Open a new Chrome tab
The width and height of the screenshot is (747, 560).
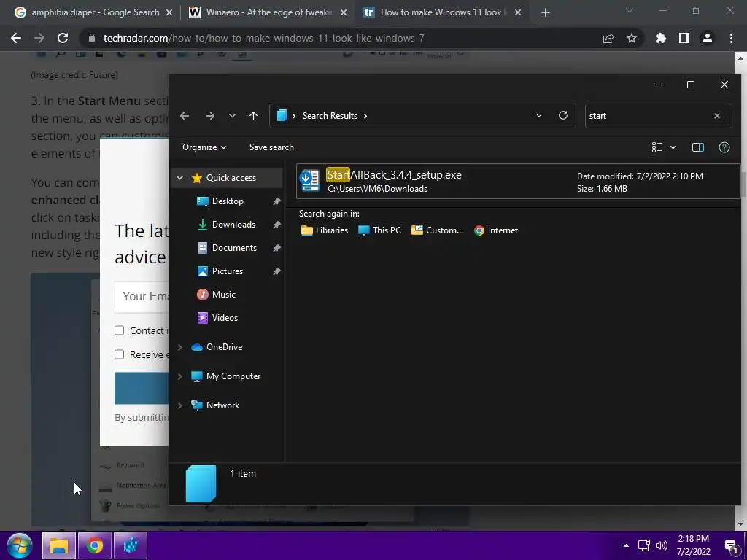(x=546, y=12)
